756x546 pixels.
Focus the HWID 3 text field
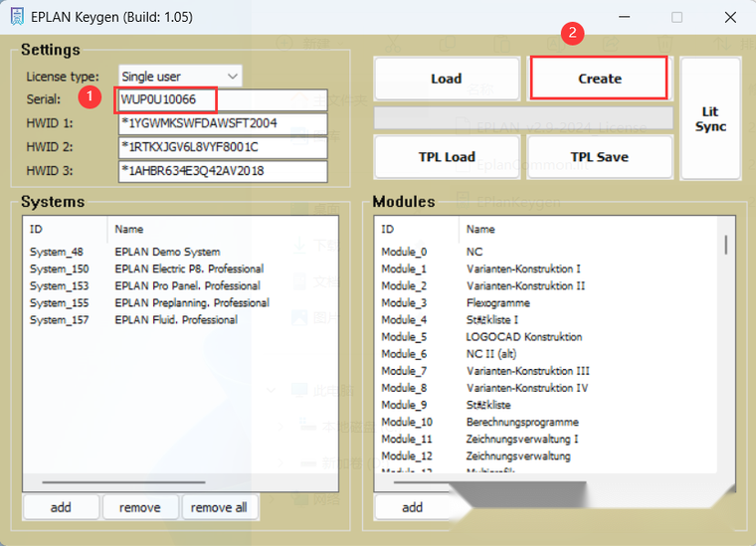click(223, 171)
